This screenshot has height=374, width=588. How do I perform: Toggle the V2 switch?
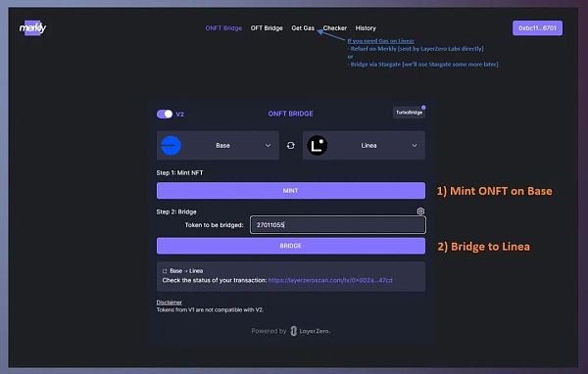(x=165, y=114)
